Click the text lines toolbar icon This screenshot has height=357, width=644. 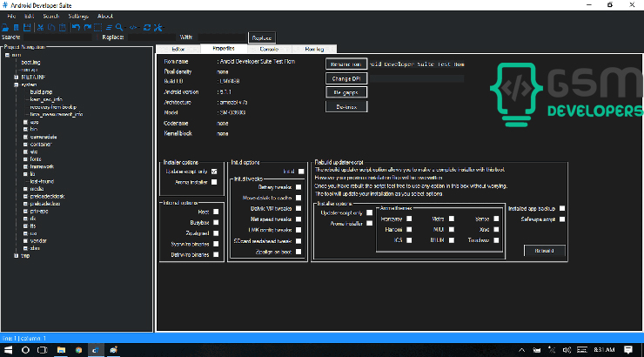tap(109, 28)
